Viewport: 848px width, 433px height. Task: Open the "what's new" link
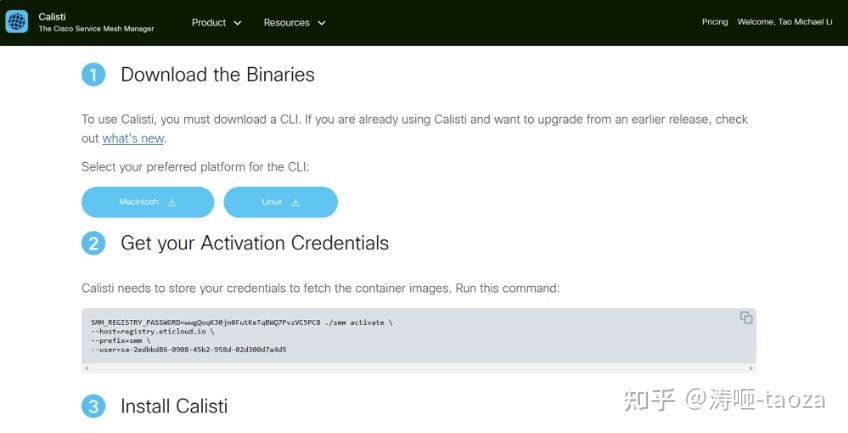pyautogui.click(x=133, y=139)
